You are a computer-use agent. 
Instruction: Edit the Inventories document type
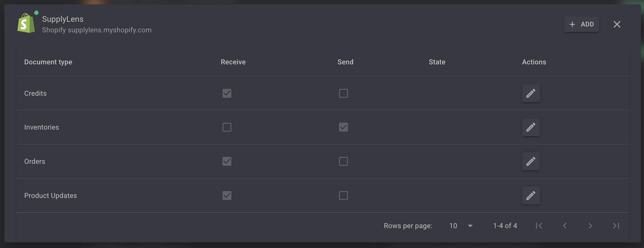point(531,127)
